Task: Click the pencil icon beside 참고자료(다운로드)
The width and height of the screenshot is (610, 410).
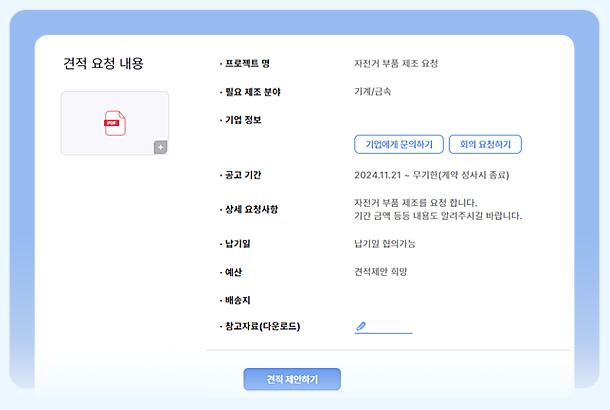Action: (361, 326)
